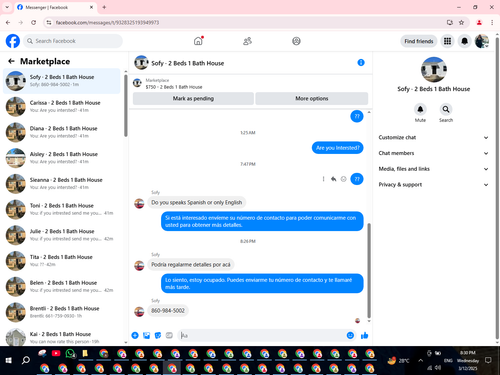Open the Groups icon in top navigation
This screenshot has height=375, width=500.
tap(296, 41)
